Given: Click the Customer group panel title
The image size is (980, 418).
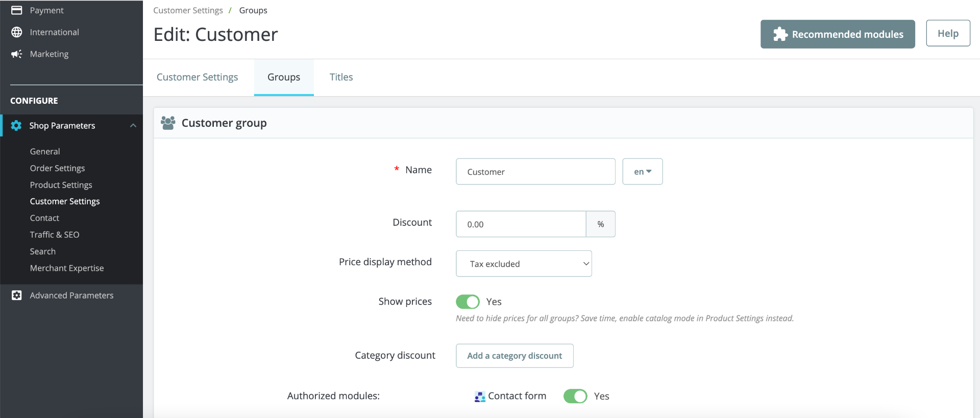Looking at the screenshot, I should tap(224, 123).
